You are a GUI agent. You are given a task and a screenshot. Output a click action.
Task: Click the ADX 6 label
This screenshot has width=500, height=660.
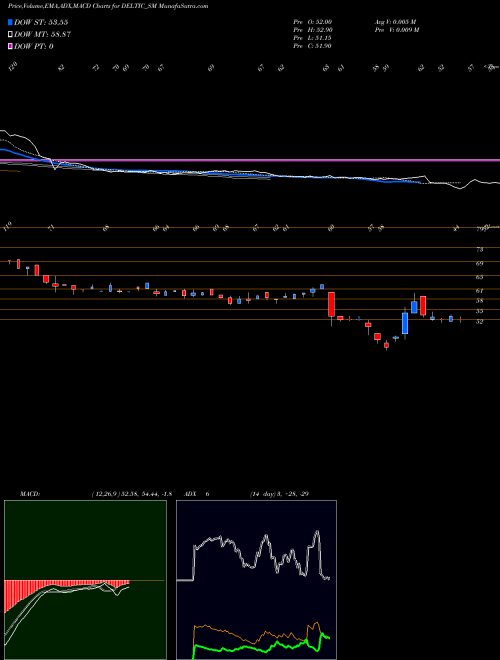click(x=196, y=494)
